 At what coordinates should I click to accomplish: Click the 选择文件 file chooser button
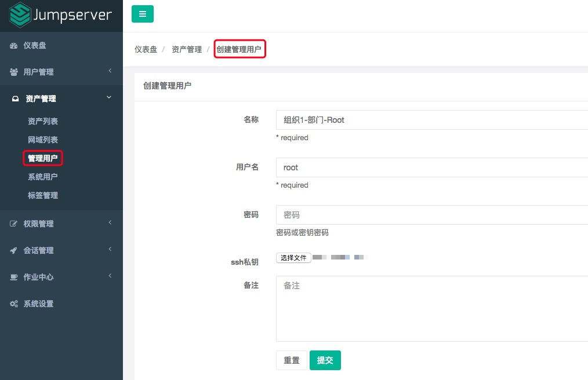click(x=293, y=258)
